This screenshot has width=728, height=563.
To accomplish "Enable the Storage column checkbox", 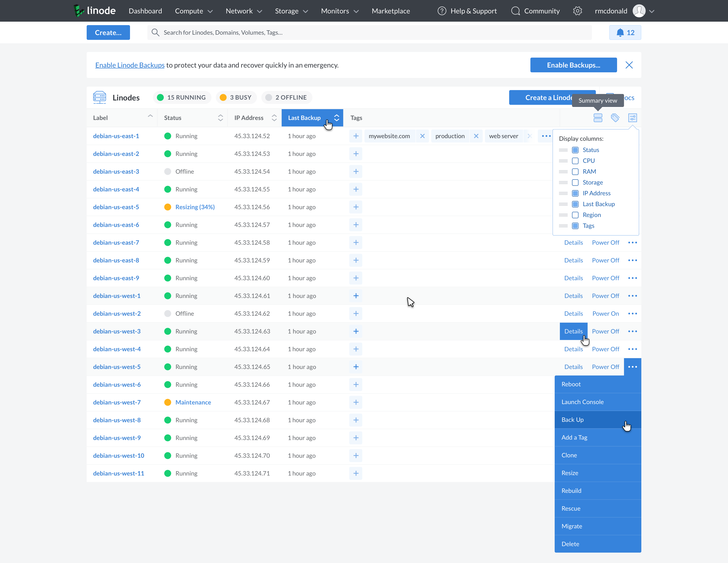I will pyautogui.click(x=575, y=183).
